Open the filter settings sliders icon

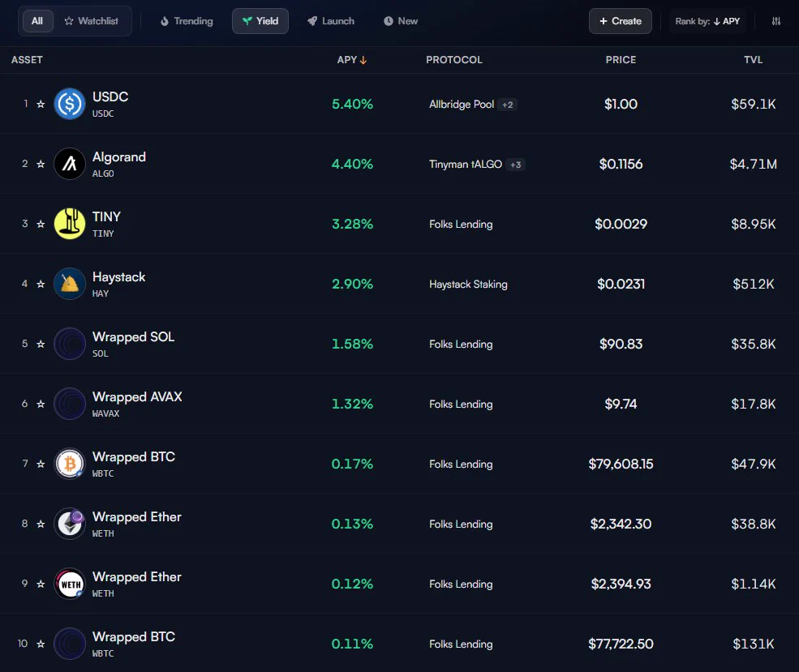[776, 21]
